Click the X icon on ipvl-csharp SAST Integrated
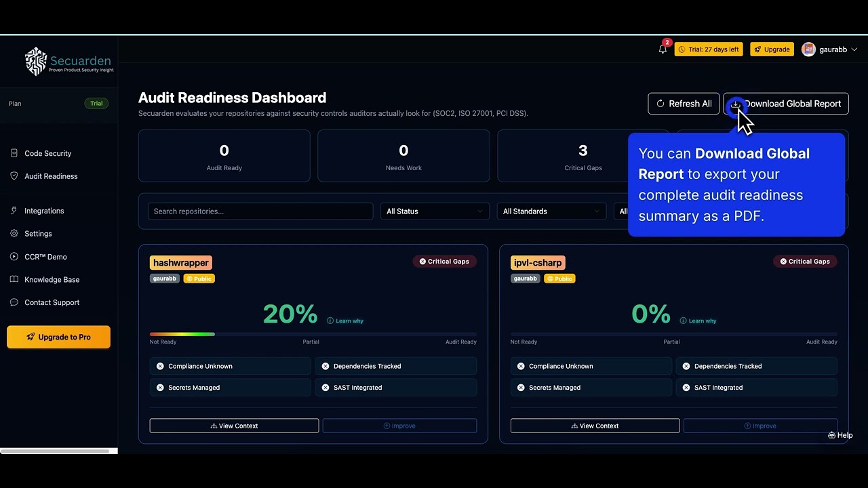 click(x=686, y=388)
